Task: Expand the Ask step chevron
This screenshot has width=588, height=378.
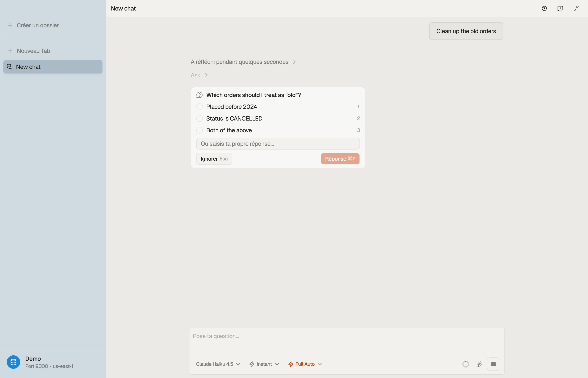Action: [x=206, y=75]
